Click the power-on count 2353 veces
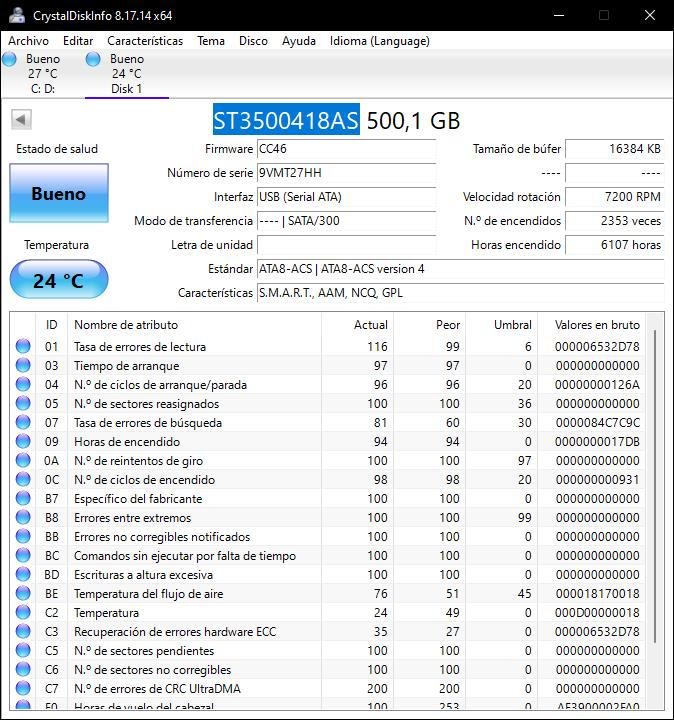 615,221
